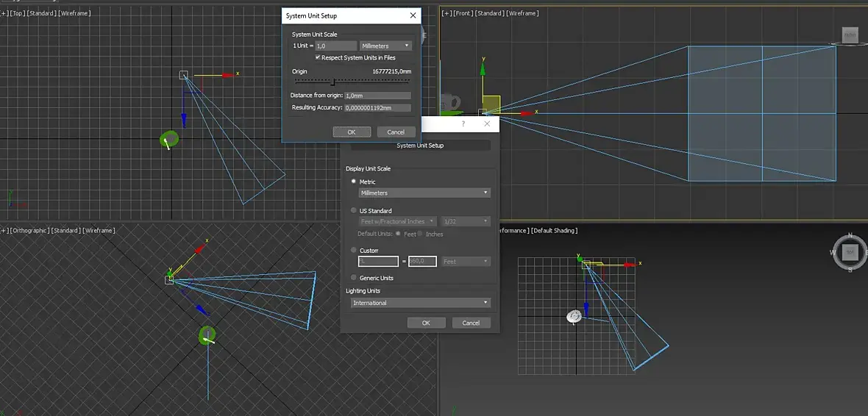Image resolution: width=868 pixels, height=416 pixels.
Task: Click the ViewCube top face in perspective viewport
Action: click(x=850, y=252)
